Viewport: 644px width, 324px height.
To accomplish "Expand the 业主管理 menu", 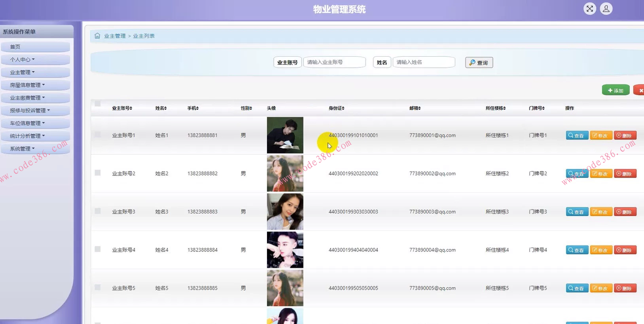I will [x=35, y=72].
